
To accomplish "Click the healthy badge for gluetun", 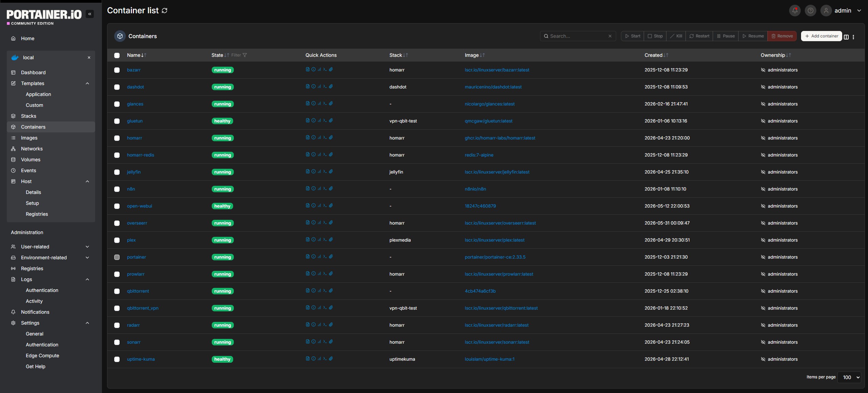I will (x=222, y=121).
